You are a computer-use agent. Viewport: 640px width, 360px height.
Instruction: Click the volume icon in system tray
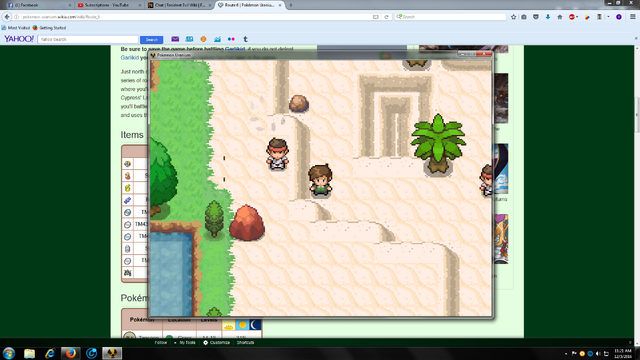coord(598,353)
